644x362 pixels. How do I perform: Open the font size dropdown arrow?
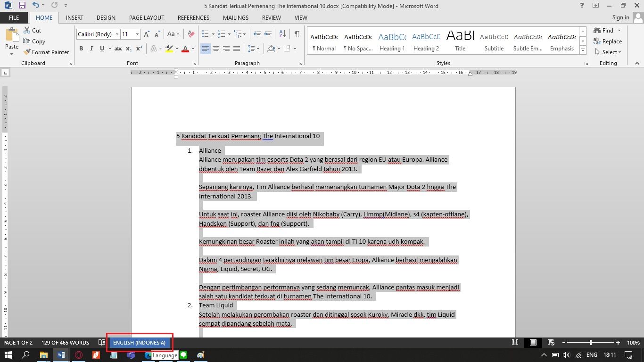coord(138,34)
